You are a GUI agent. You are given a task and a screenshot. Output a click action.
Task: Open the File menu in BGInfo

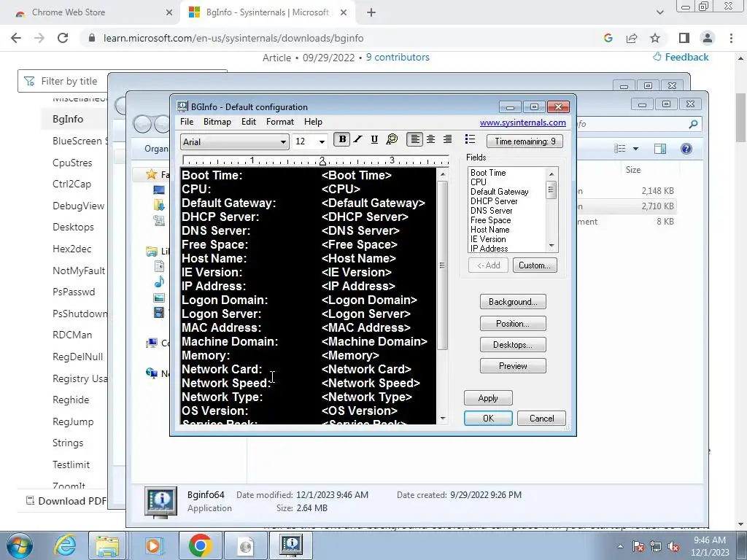tap(187, 122)
